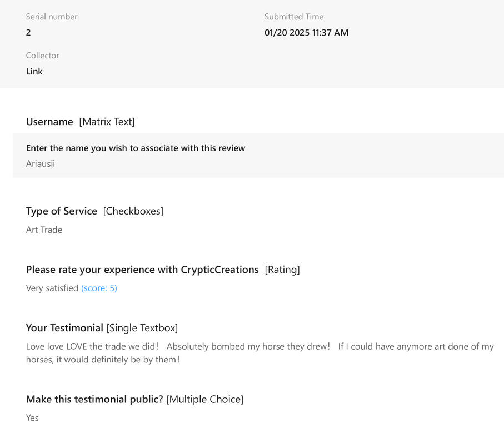Click the "Your Testimonial" question heading
This screenshot has width=504, height=433.
click(64, 327)
